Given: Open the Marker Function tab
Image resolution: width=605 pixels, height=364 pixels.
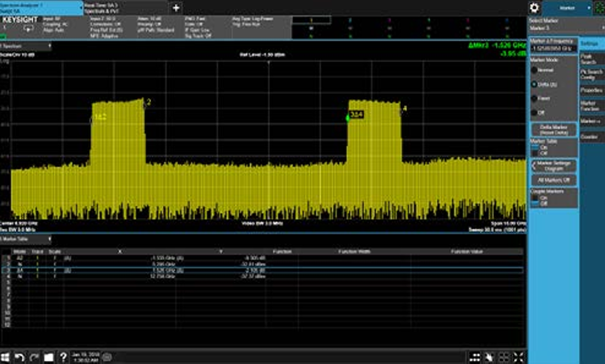Looking at the screenshot, I should click(592, 106).
